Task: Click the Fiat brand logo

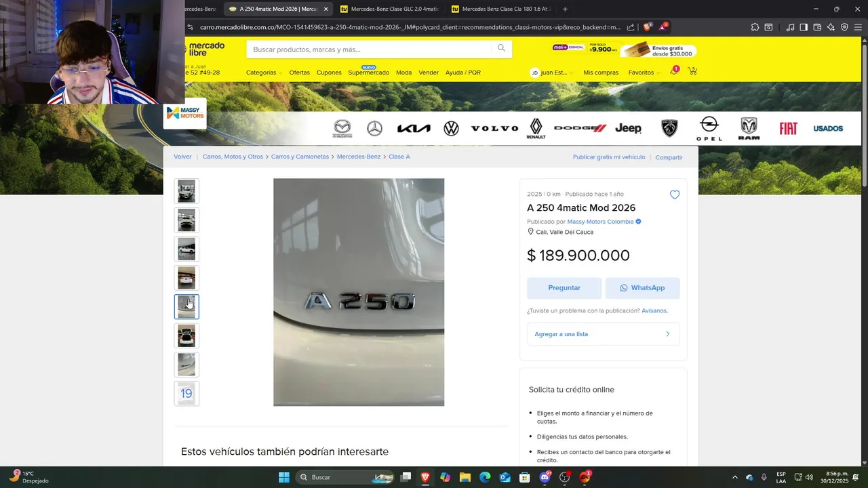Action: coord(788,128)
